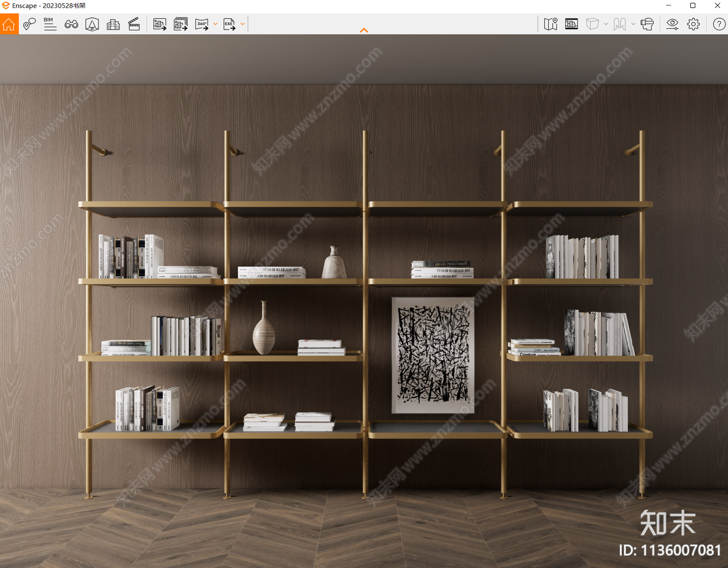The height and width of the screenshot is (568, 728).
Task: Open the video editor clapperboard icon
Action: click(134, 24)
